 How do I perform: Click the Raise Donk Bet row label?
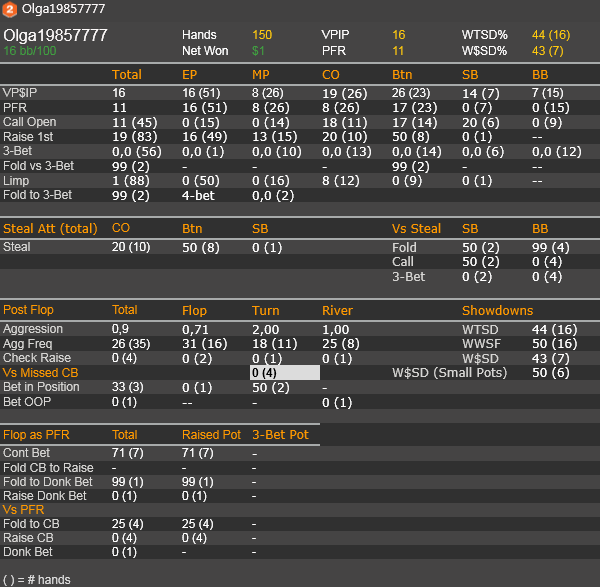45,496
